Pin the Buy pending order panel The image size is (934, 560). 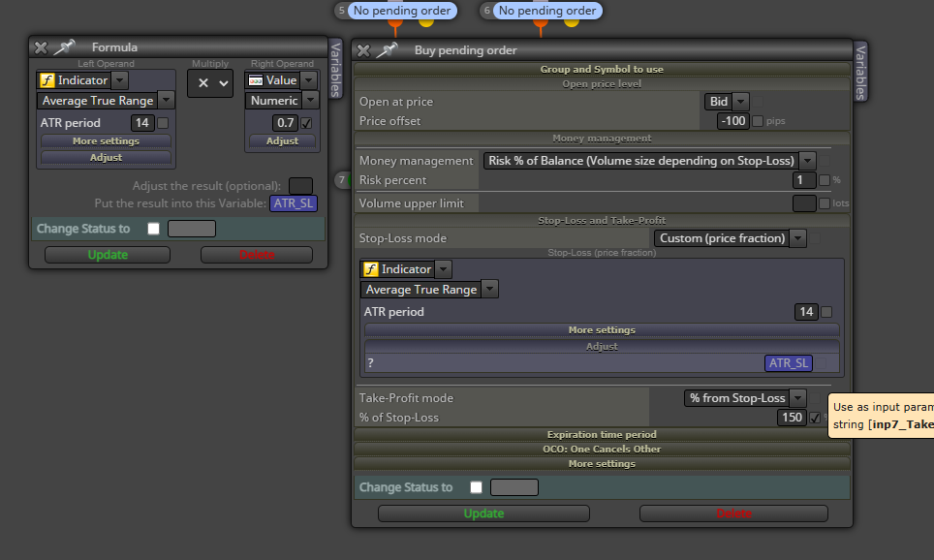pyautogui.click(x=388, y=50)
